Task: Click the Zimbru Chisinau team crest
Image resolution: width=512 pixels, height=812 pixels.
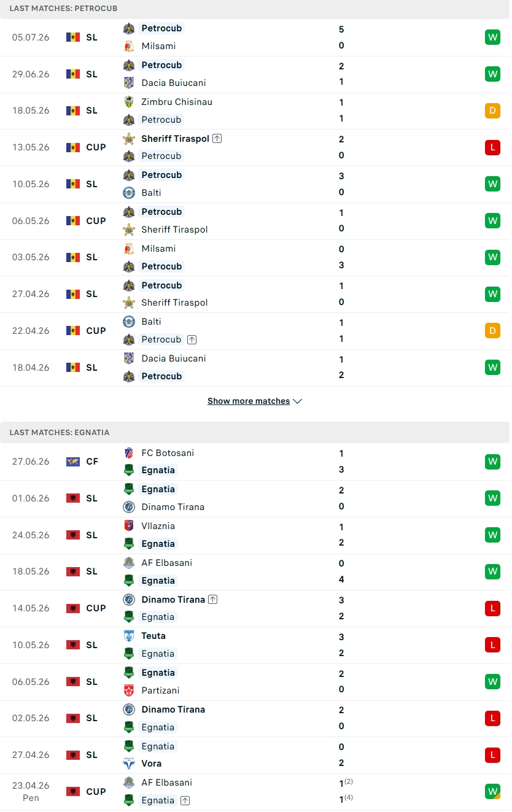Action: pyautogui.click(x=129, y=102)
